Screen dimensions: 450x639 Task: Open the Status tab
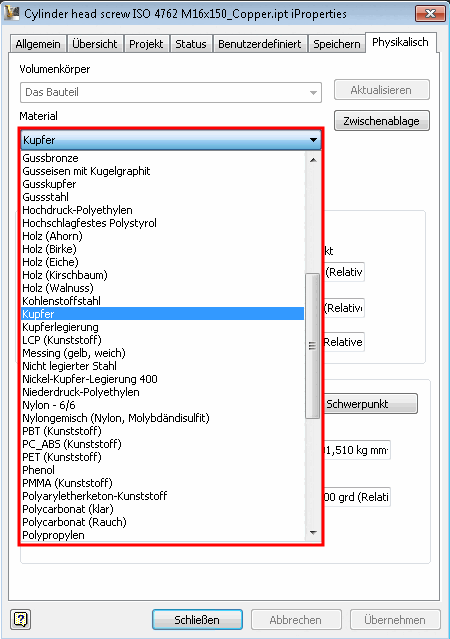coord(191,44)
